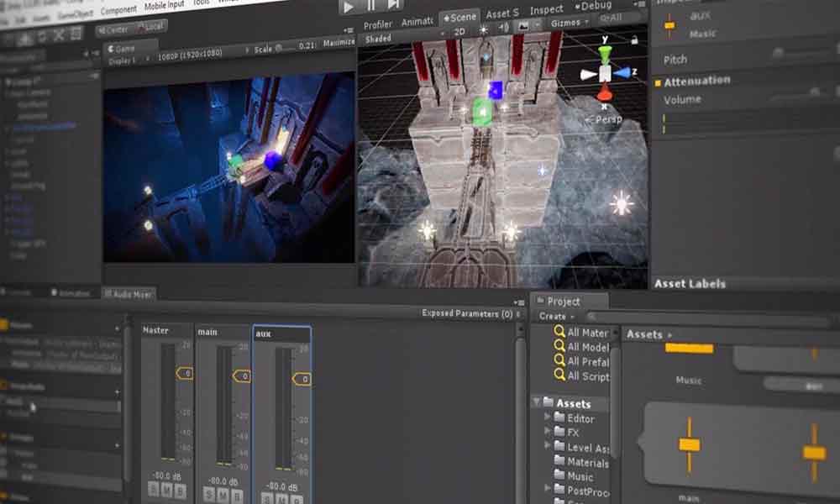The height and width of the screenshot is (504, 840).
Task: Expand the Editor folder in Assets
Action: pos(548,417)
